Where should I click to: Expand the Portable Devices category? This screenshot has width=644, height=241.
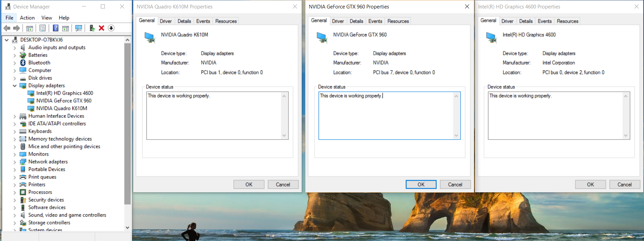tap(15, 170)
